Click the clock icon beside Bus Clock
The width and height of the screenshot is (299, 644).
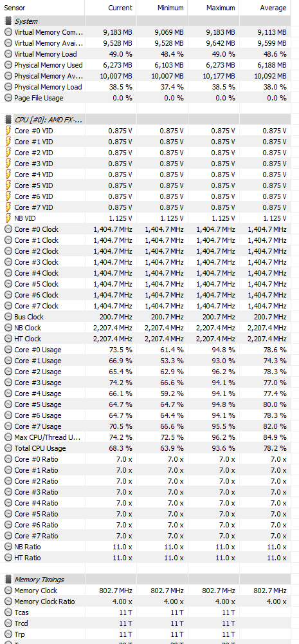(8, 317)
